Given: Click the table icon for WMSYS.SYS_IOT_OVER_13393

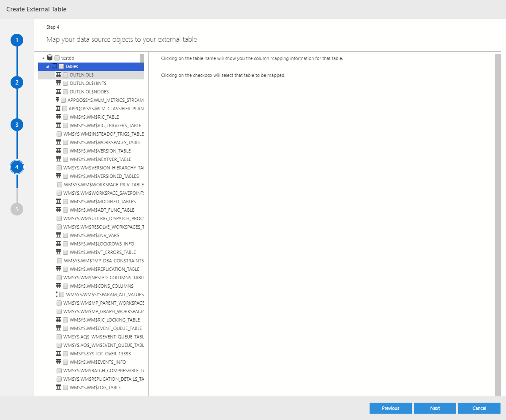Looking at the screenshot, I should click(x=58, y=353).
